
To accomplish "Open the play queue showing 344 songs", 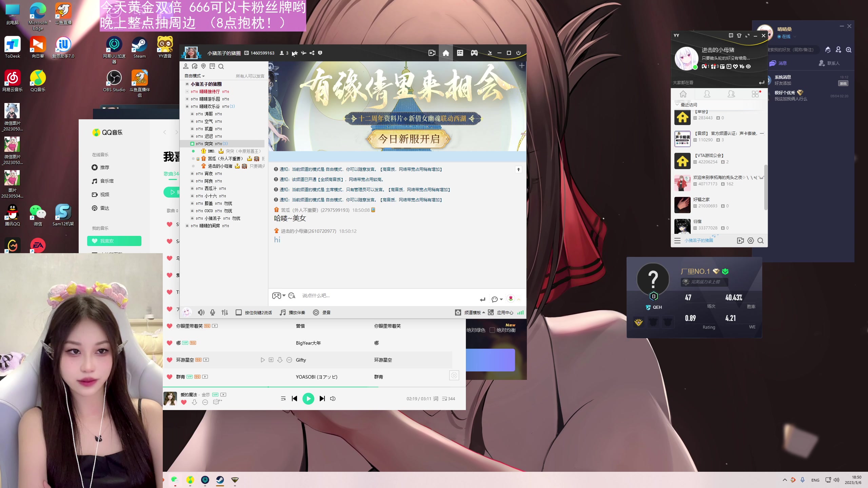I will click(448, 399).
